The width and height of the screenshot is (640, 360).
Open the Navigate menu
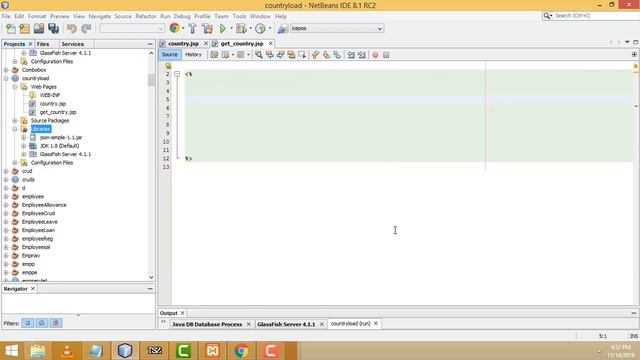click(x=100, y=16)
